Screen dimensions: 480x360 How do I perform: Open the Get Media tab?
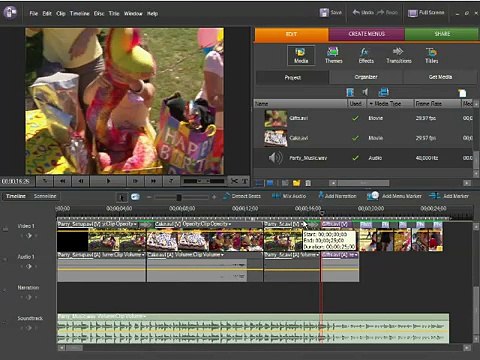pyautogui.click(x=440, y=77)
